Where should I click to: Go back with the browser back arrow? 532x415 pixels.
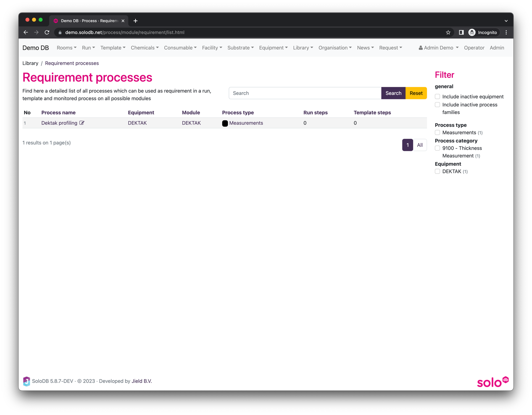click(x=26, y=32)
